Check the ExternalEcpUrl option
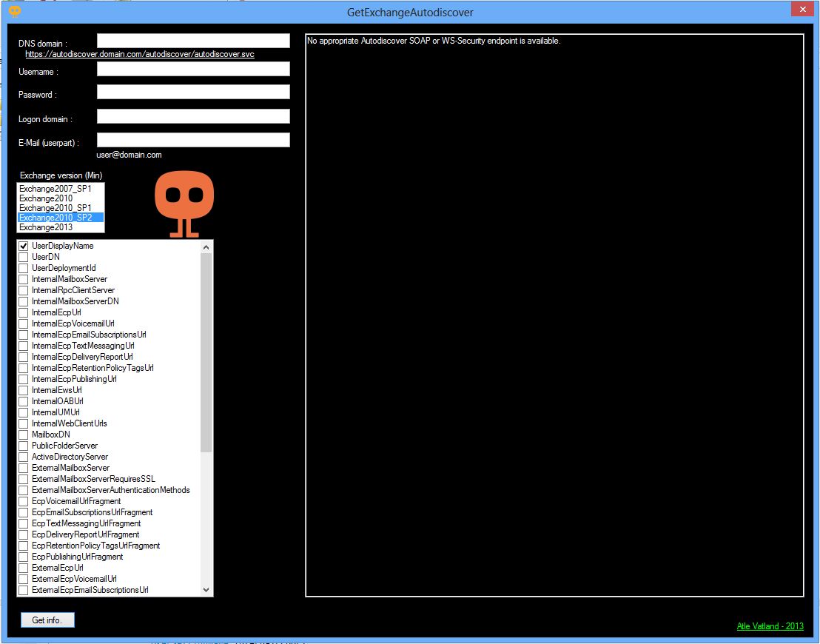The height and width of the screenshot is (644, 820). pos(24,568)
